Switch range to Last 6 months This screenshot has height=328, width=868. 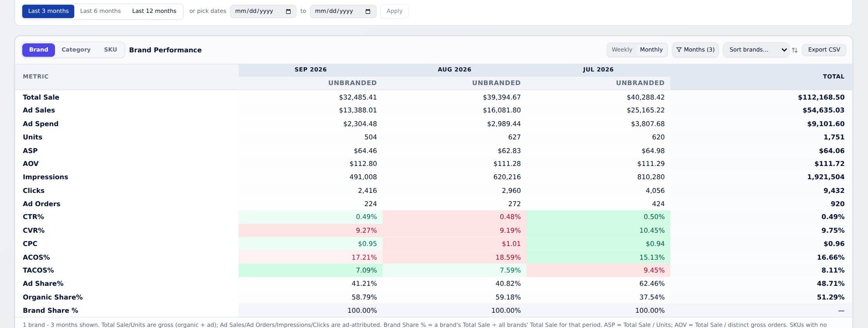pos(100,11)
